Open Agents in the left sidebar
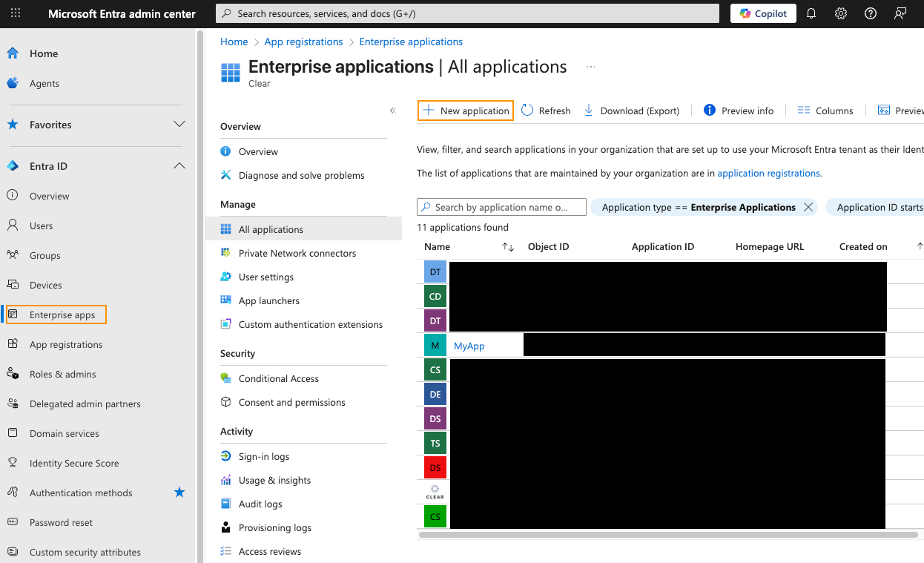This screenshot has height=563, width=924. pos(44,83)
